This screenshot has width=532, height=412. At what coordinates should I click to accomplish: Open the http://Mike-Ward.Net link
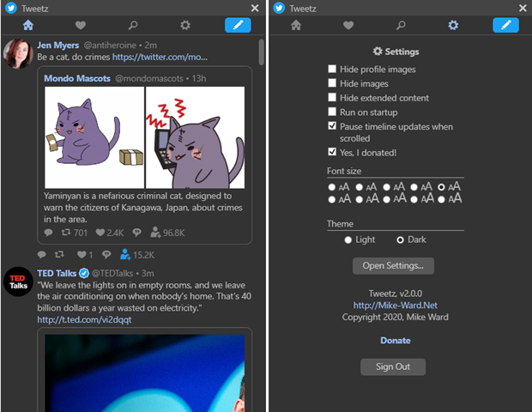click(396, 306)
